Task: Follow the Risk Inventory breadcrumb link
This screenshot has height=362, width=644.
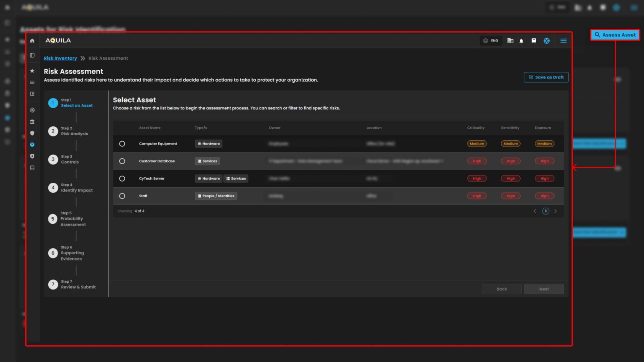Action: coord(60,58)
